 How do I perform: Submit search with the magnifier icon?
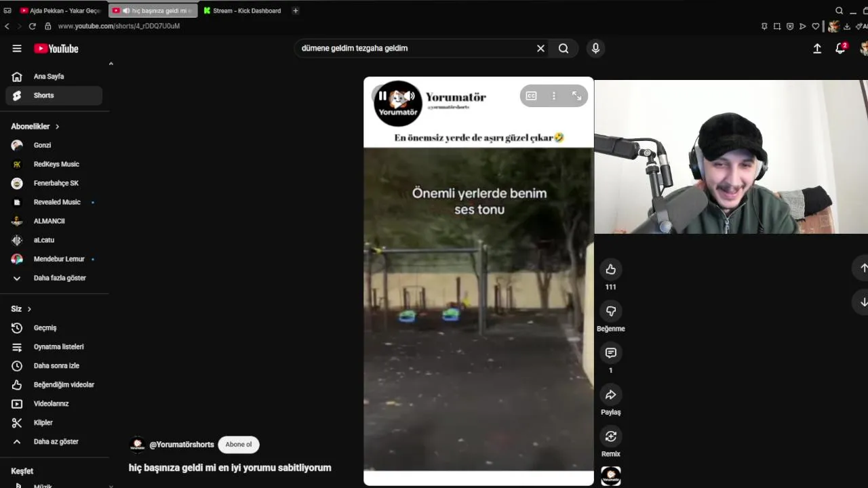(564, 48)
